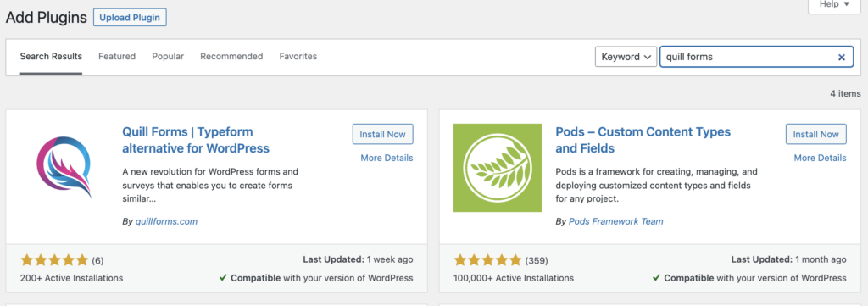Viewport: 868px width, 306px height.
Task: Install Now the Pods plugin
Action: (x=816, y=135)
